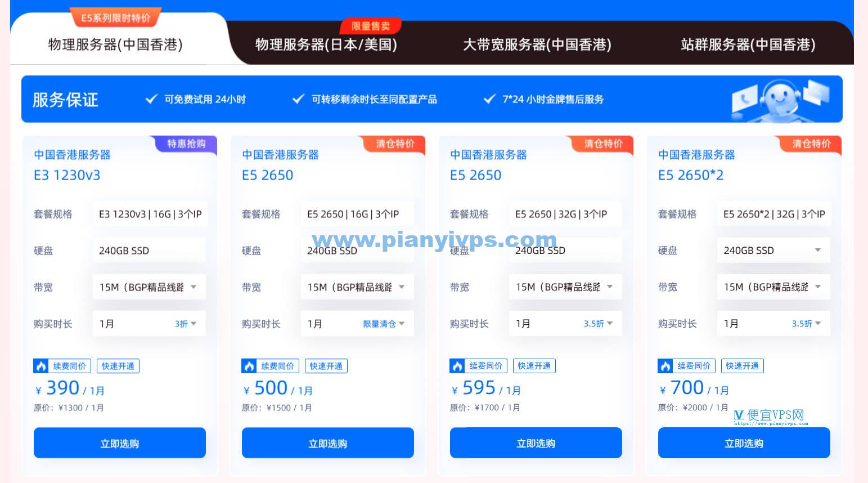Click 快速开通 tag on 595 yuan card
The height and width of the screenshot is (483, 868).
(x=534, y=366)
